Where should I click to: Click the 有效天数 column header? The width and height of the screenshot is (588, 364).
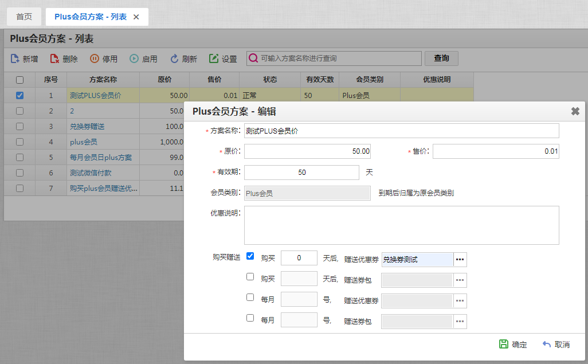[x=320, y=80]
